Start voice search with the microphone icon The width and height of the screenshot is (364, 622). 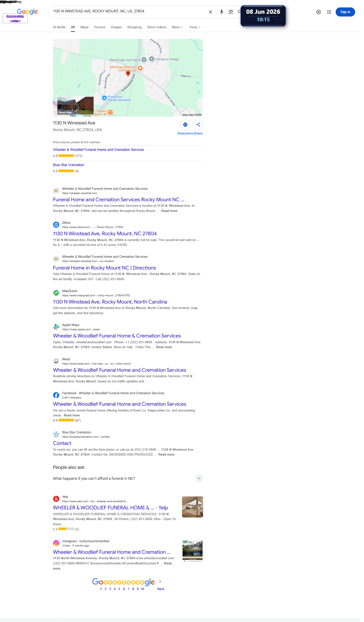(x=221, y=12)
